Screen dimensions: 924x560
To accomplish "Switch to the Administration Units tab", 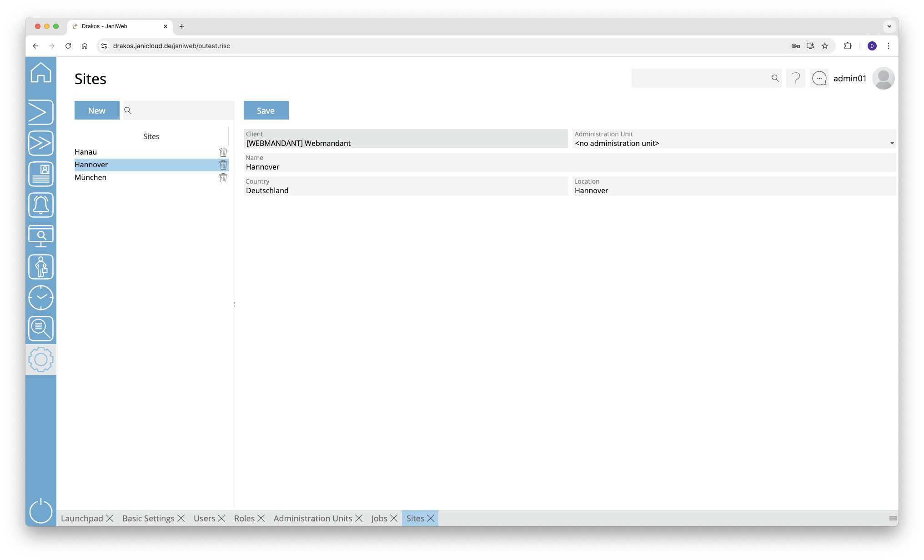I will point(312,519).
